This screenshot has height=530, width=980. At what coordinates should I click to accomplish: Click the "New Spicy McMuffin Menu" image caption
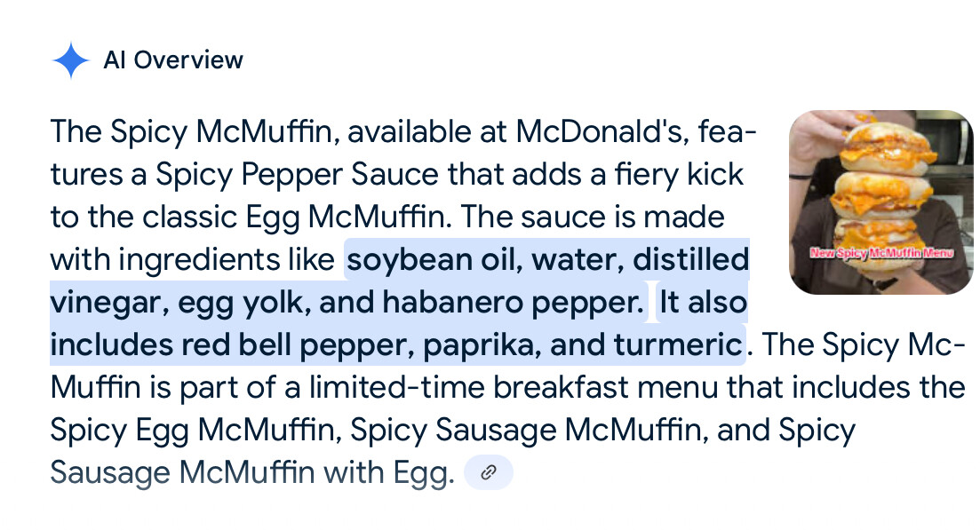click(x=880, y=254)
